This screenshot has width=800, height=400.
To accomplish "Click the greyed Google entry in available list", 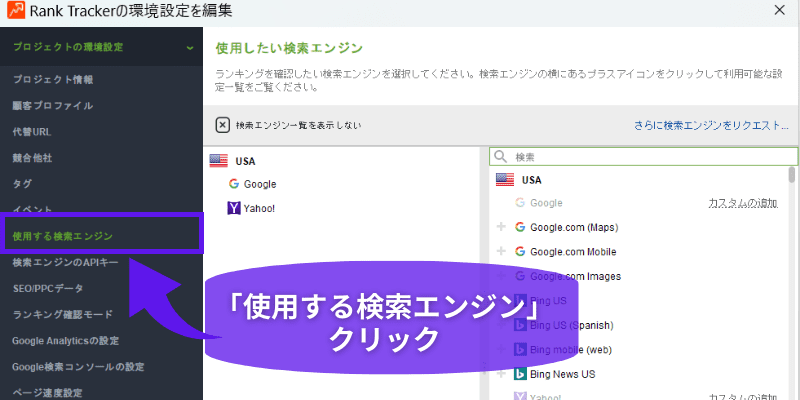I will [x=546, y=203].
